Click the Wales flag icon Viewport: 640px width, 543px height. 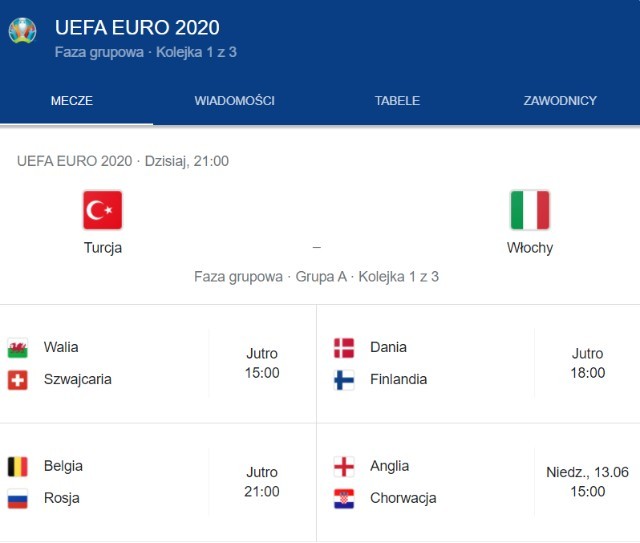pos(17,348)
